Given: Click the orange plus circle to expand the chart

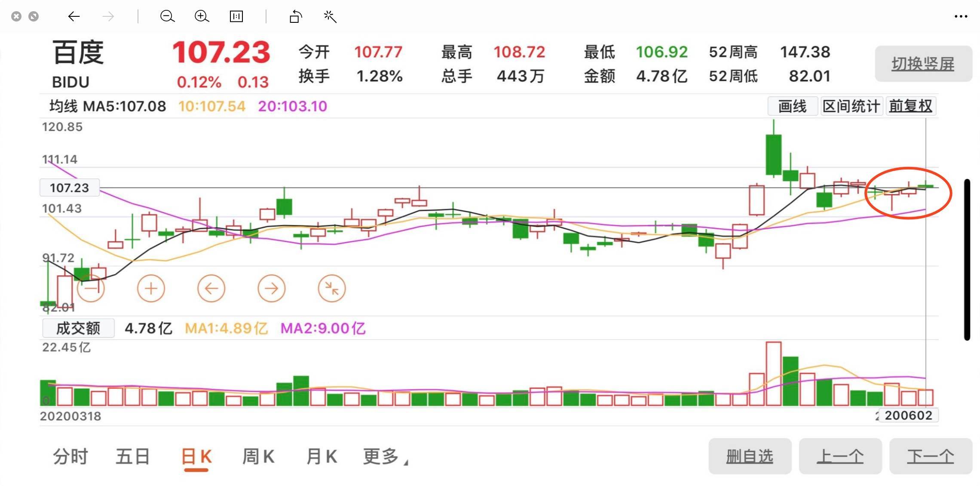Looking at the screenshot, I should coord(151,288).
